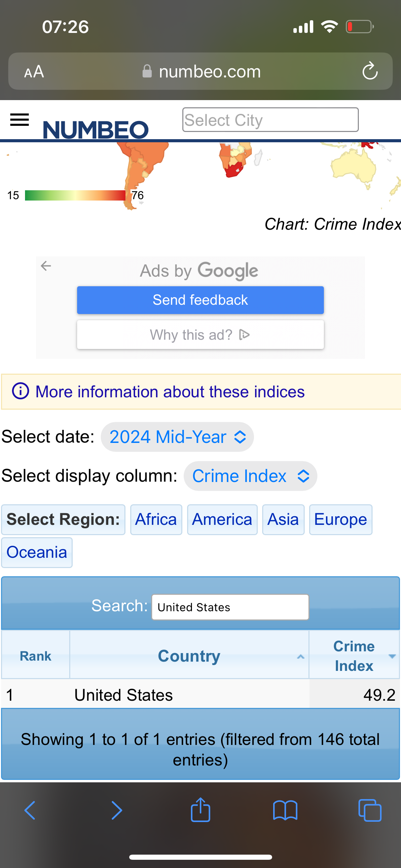Image resolution: width=401 pixels, height=868 pixels.
Task: Open Safari reader text size (AA) options
Action: (x=34, y=72)
